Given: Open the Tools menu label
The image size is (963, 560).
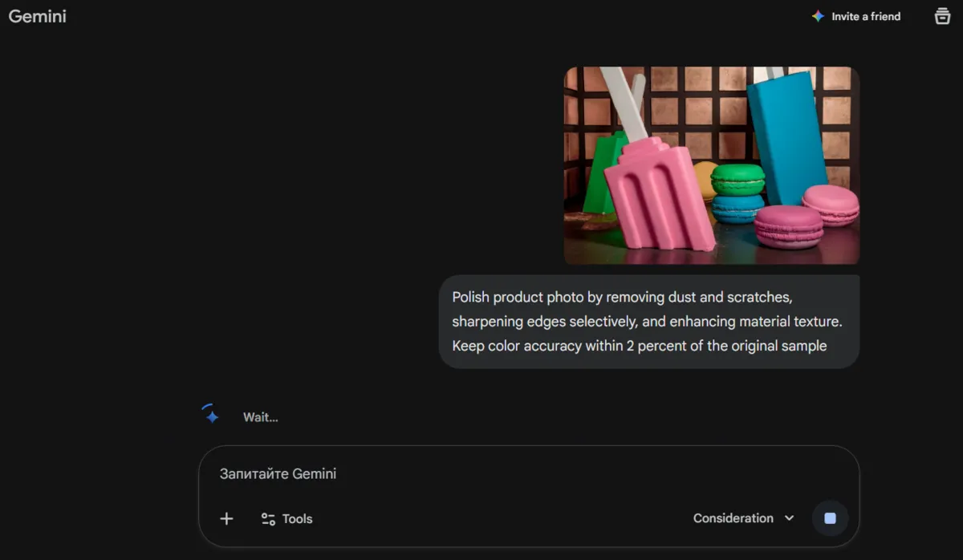Looking at the screenshot, I should [x=297, y=519].
